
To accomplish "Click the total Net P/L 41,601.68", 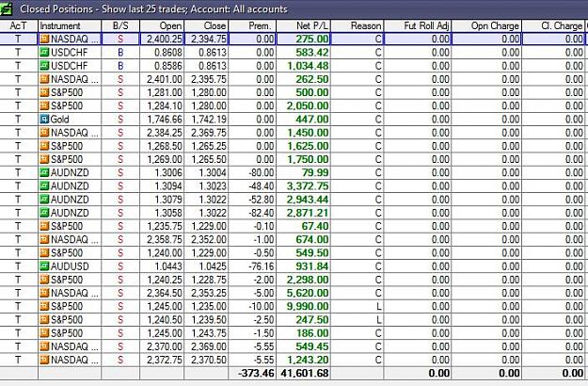I will (x=305, y=373).
